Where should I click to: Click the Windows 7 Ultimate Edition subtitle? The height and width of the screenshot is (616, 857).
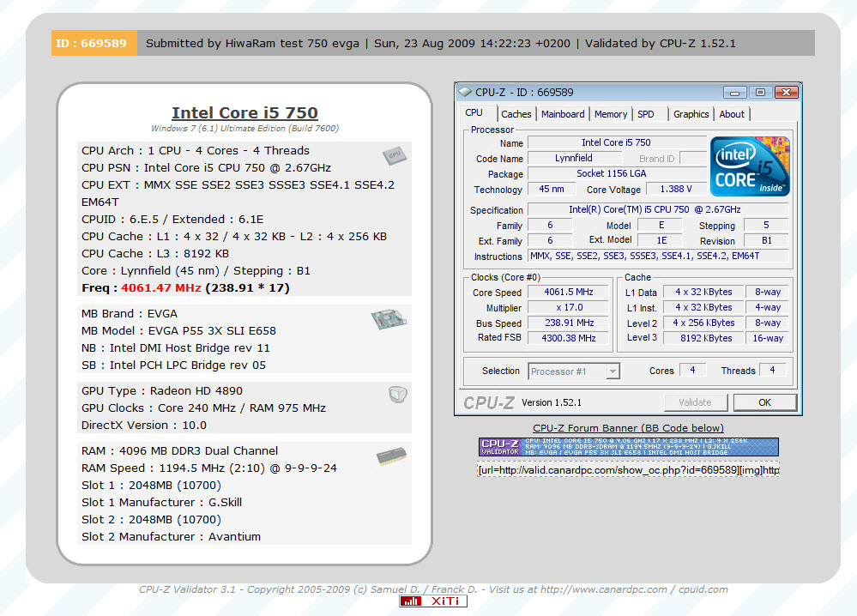(x=244, y=129)
